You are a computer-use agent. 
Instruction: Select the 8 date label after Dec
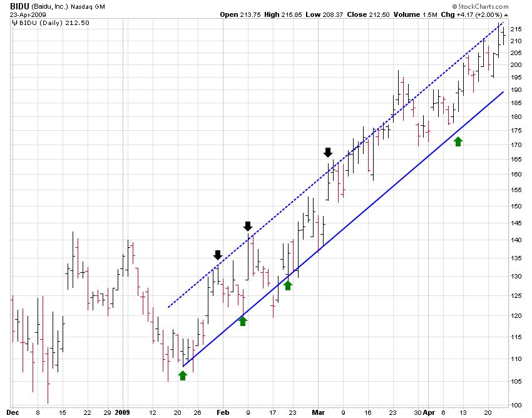38,413
